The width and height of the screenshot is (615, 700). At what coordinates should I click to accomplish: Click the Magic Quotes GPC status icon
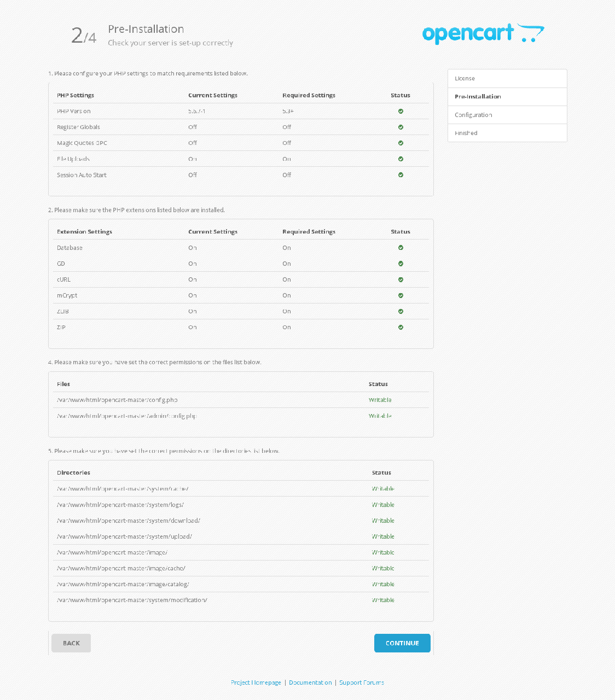click(x=401, y=143)
